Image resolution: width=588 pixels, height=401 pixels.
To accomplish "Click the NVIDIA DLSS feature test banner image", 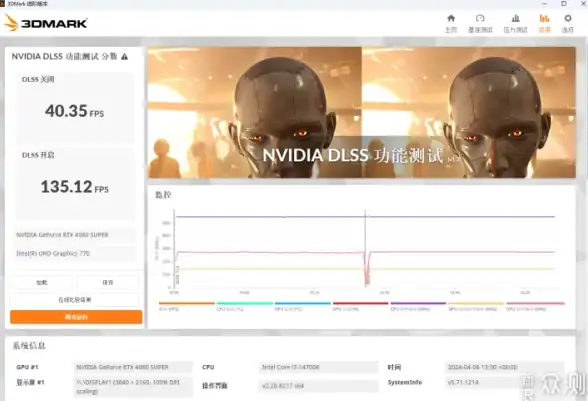I will 362,112.
